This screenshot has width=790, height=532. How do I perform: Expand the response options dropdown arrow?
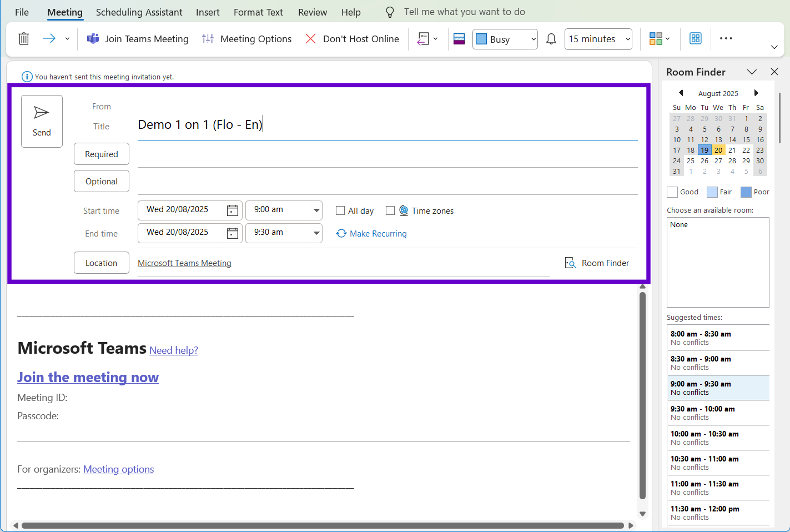pyautogui.click(x=436, y=39)
